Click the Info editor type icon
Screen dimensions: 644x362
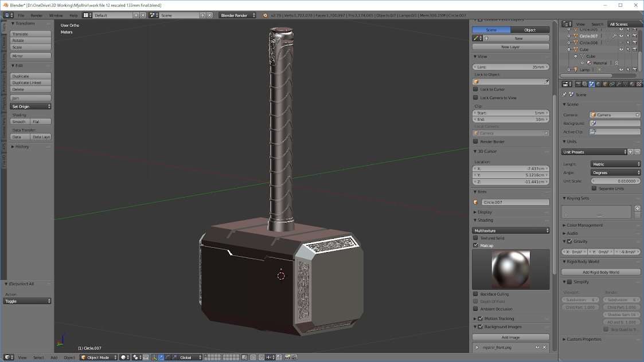coord(8,15)
